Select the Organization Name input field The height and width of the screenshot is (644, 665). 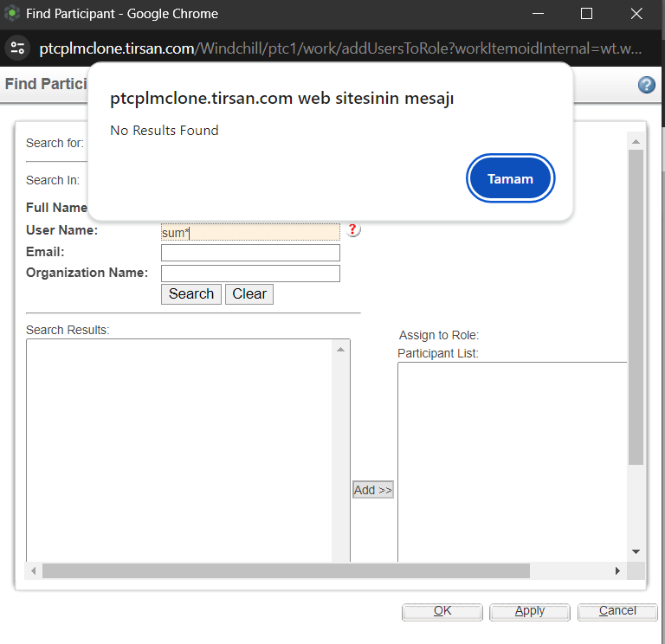click(x=250, y=274)
